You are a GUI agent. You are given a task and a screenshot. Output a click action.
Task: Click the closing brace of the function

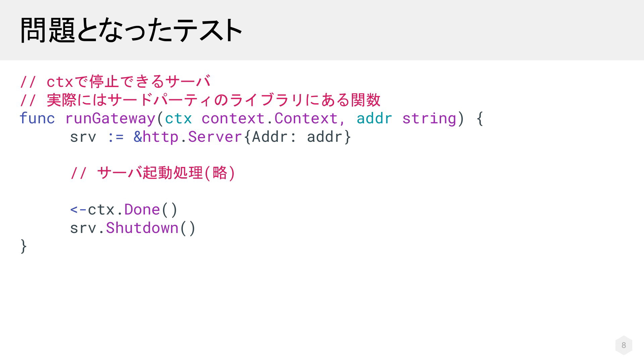tap(23, 246)
